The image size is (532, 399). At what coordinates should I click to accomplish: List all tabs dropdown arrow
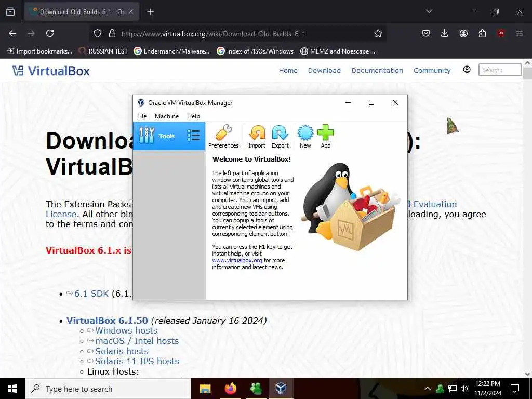[x=429, y=11]
